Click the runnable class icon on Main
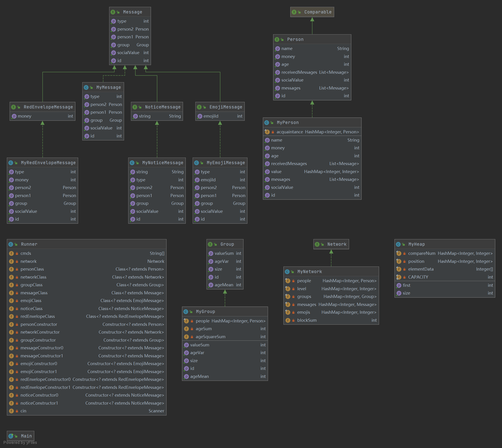Screen dimensions: 502x448 [x=11, y=436]
